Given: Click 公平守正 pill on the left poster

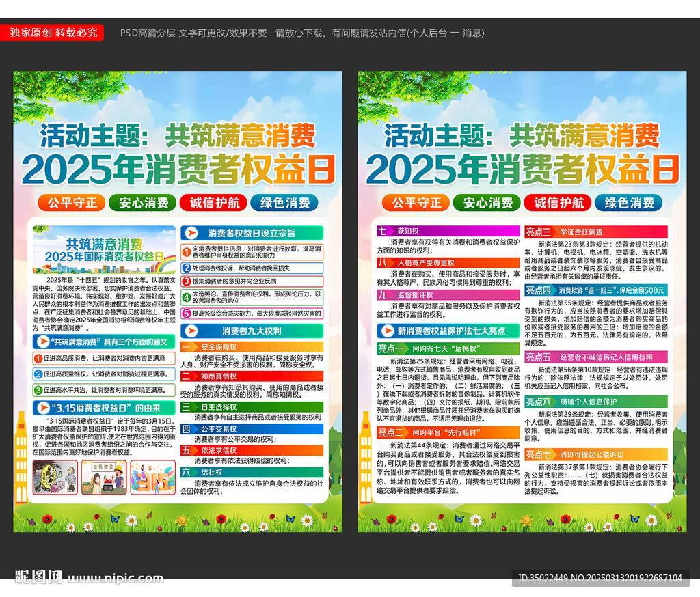Looking at the screenshot, I should click(71, 203).
